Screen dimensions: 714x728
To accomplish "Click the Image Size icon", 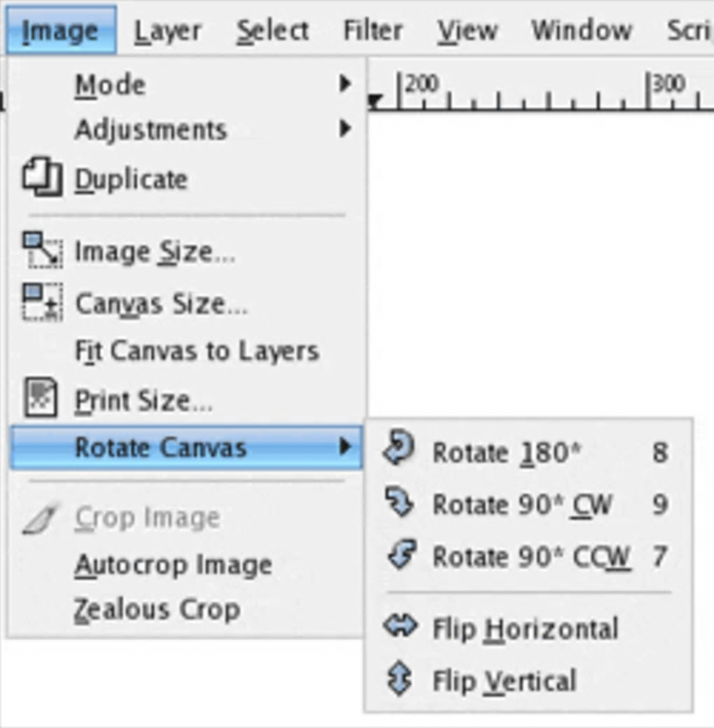I will tap(42, 251).
